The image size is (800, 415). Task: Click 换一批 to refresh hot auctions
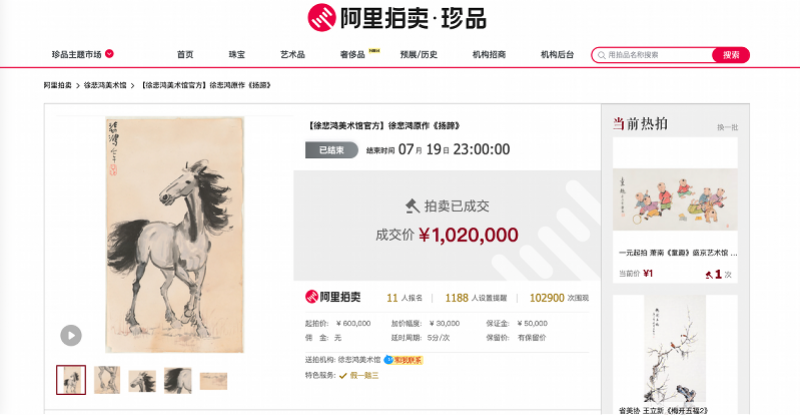727,127
